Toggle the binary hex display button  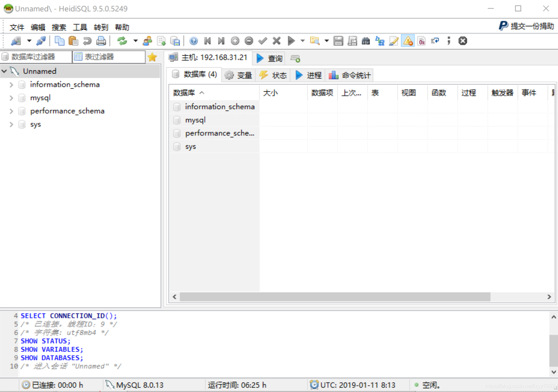(x=421, y=41)
